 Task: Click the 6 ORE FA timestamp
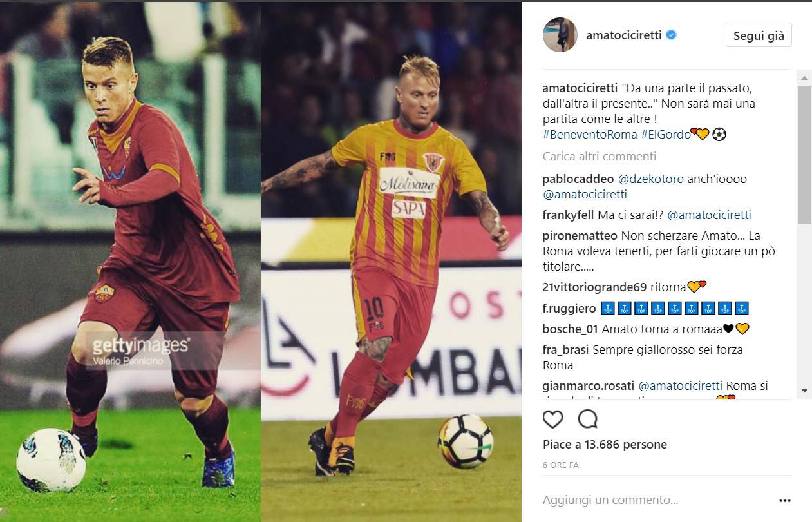pos(561,465)
